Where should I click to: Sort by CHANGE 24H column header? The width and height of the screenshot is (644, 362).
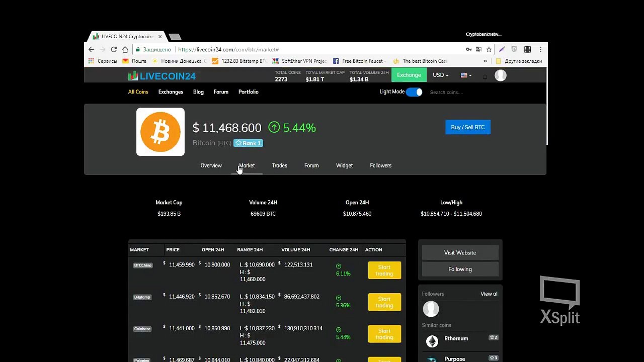click(x=344, y=250)
